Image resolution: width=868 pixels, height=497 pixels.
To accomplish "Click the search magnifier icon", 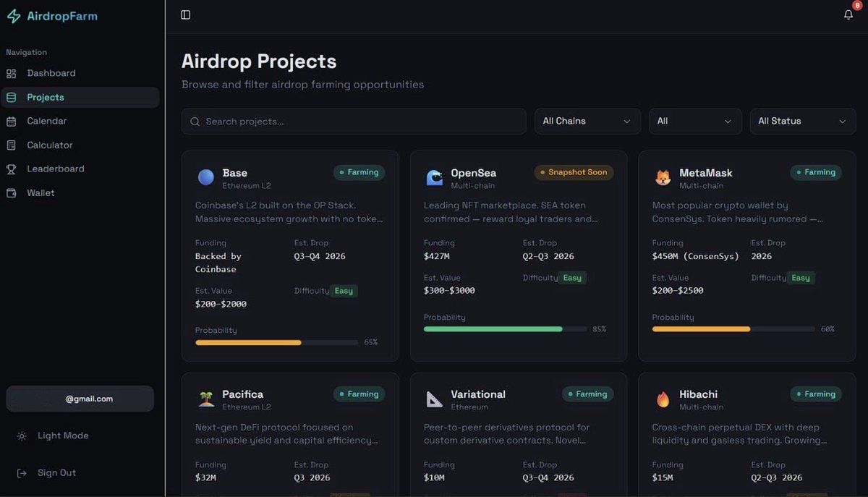I will pyautogui.click(x=195, y=122).
